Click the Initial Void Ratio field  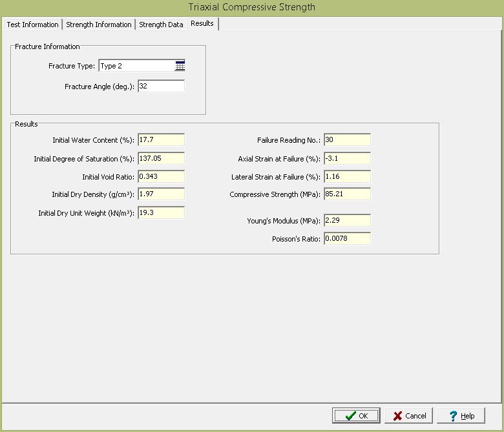(x=161, y=176)
